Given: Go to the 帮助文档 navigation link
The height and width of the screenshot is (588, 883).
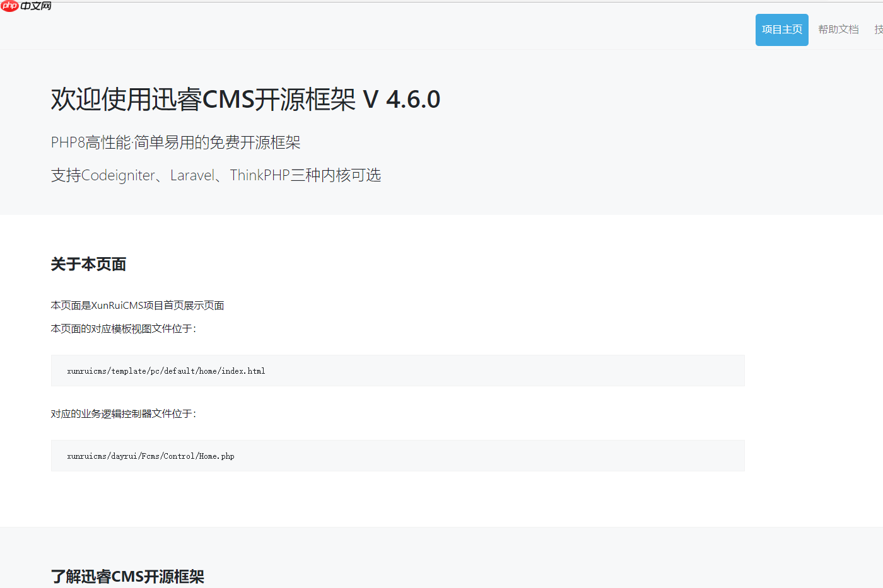Looking at the screenshot, I should [838, 30].
